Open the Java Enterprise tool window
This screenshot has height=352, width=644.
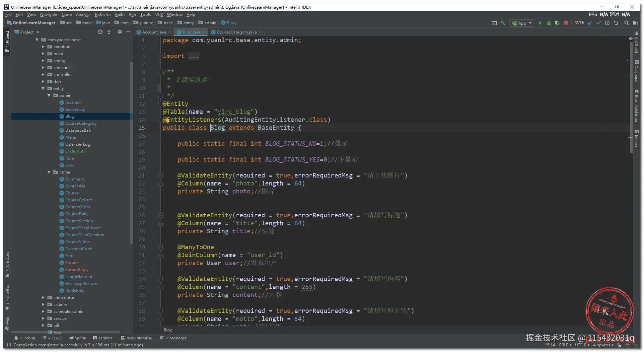[136, 338]
